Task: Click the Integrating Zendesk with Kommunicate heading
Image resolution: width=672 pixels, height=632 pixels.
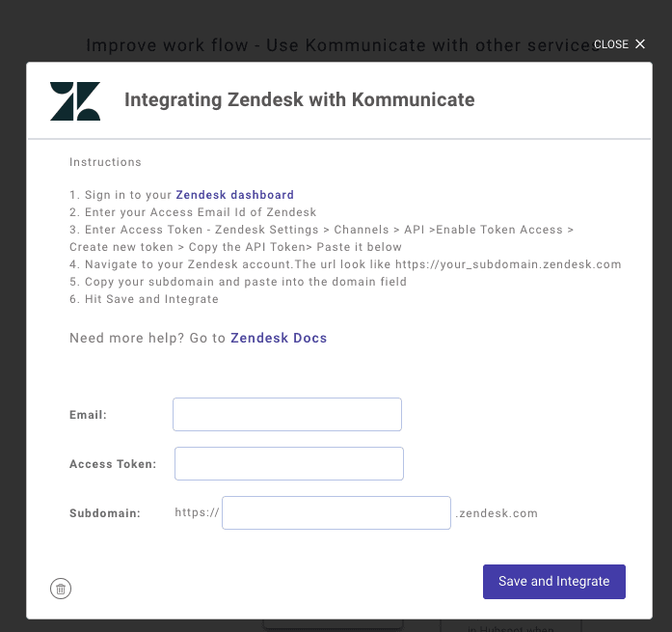Action: (x=299, y=100)
